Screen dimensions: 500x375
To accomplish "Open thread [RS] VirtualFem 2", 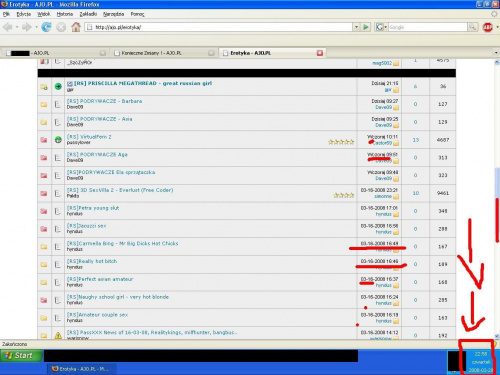I will pos(89,137).
